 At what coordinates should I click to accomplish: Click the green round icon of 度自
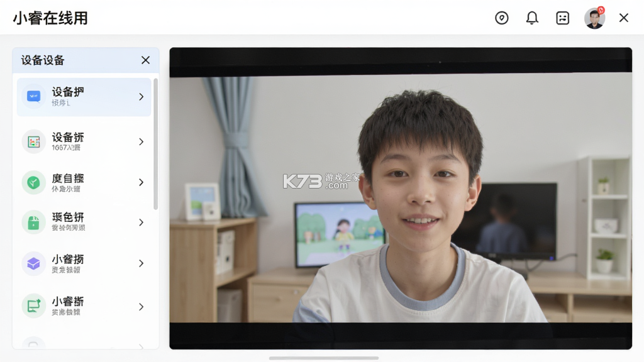click(x=34, y=182)
